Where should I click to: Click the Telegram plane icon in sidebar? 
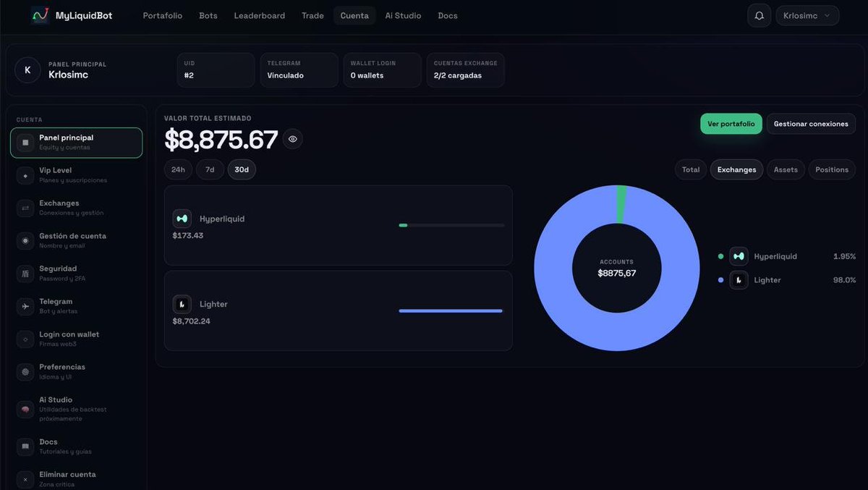[25, 306]
